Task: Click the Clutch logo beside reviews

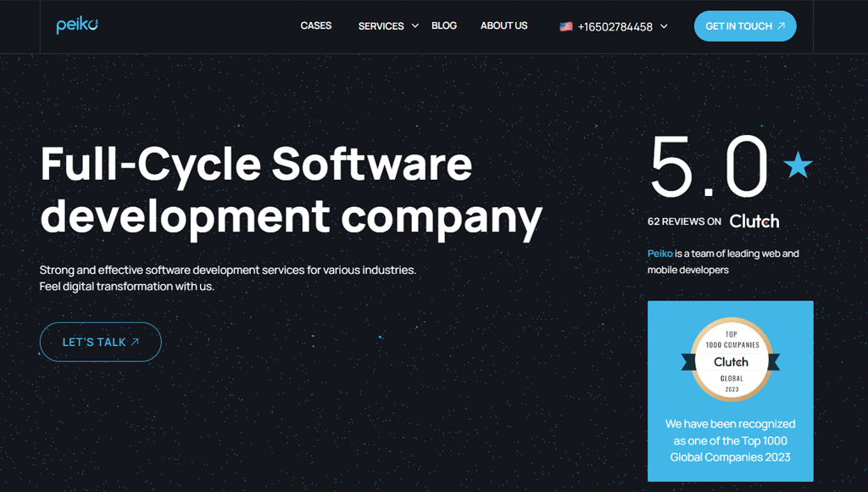Action: [754, 221]
